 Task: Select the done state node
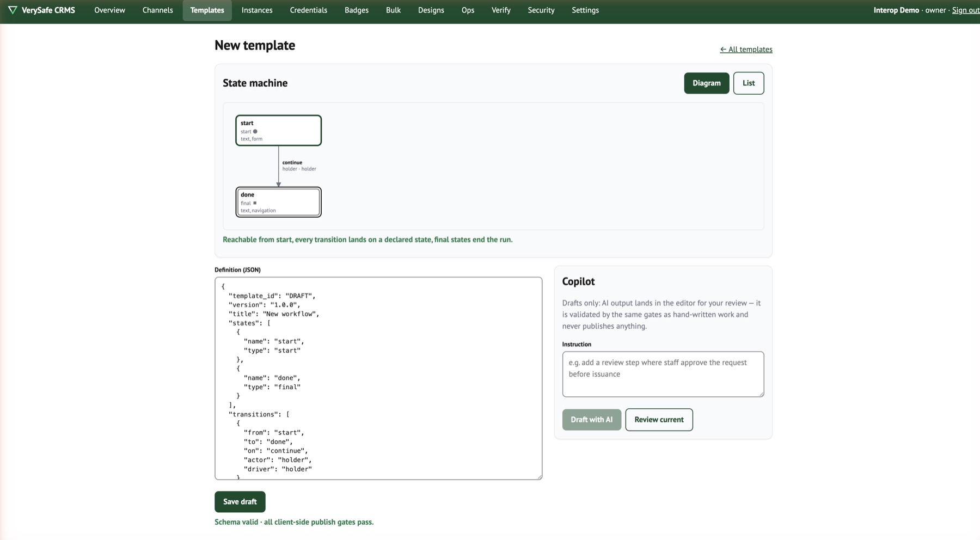278,202
